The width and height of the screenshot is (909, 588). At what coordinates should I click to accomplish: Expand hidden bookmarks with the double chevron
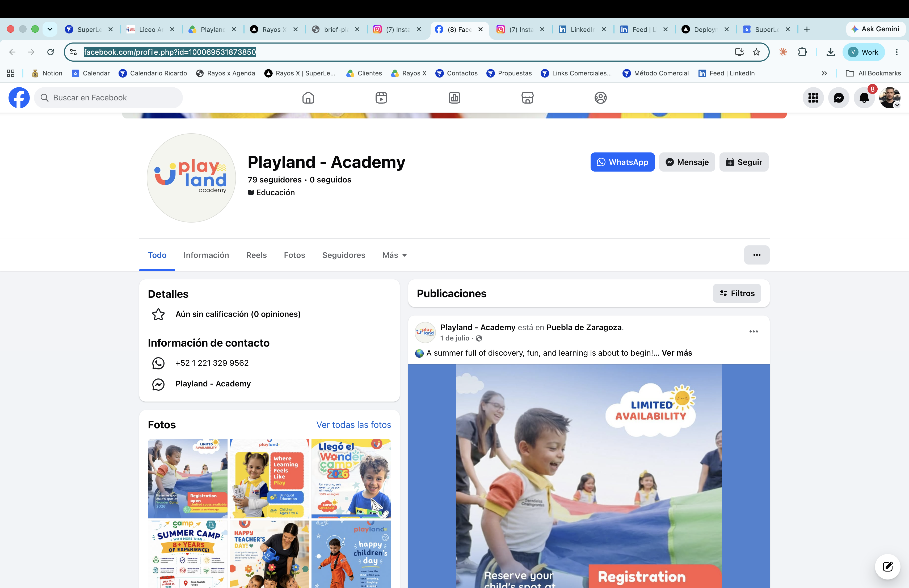824,73
